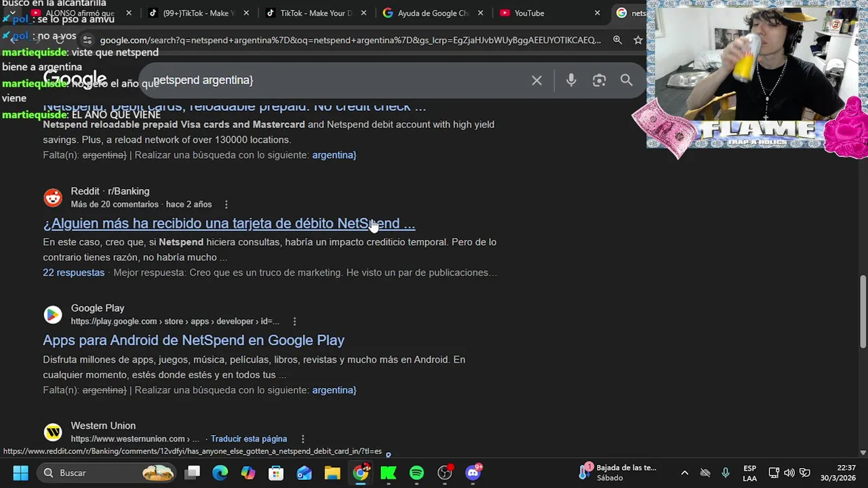Open more options for the Google Play result
The height and width of the screenshot is (488, 868).
coord(294,321)
